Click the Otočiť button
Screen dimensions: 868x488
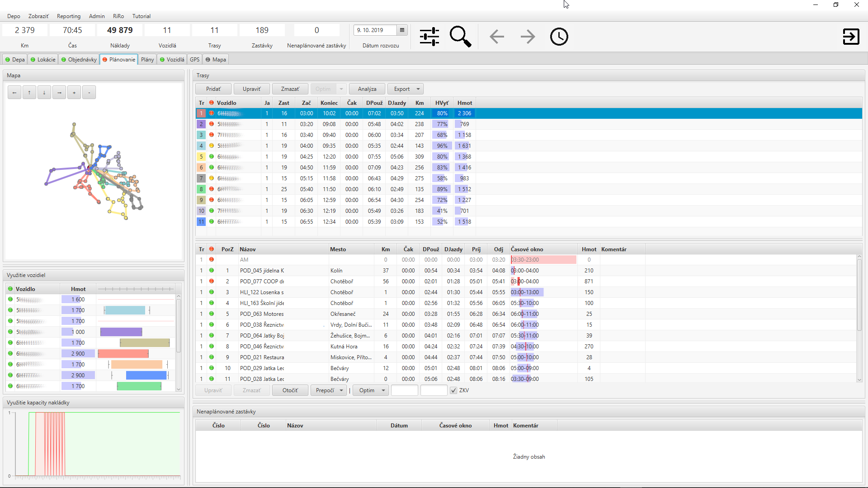point(290,390)
